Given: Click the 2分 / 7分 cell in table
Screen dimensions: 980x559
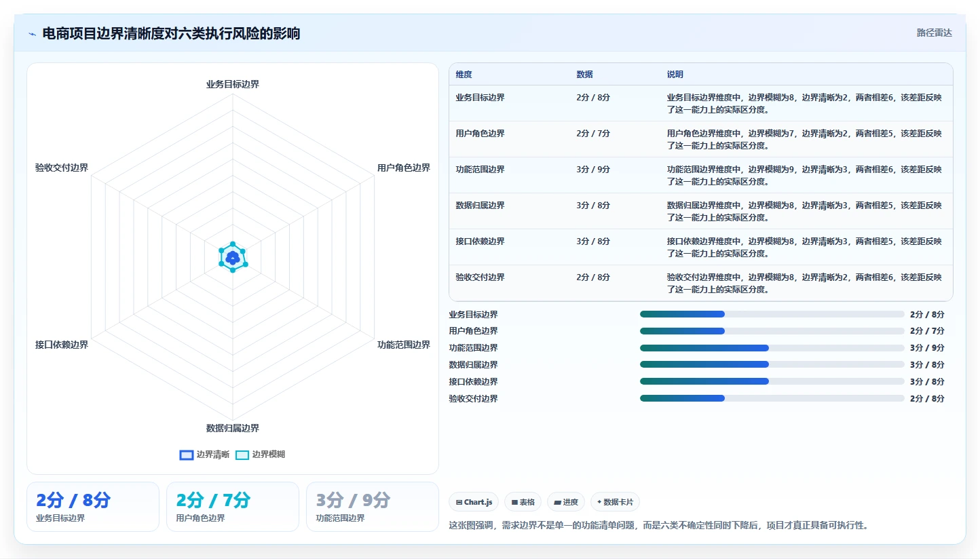Looking at the screenshot, I should pyautogui.click(x=593, y=134).
